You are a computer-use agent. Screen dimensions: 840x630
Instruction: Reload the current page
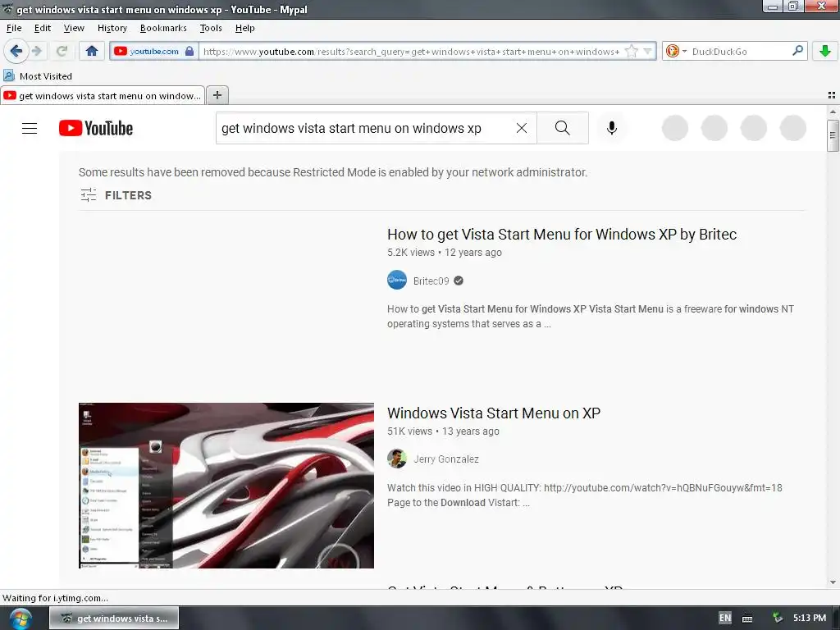(62, 52)
